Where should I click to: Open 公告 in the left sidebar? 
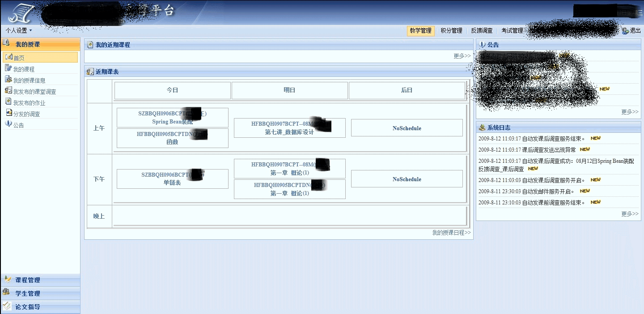[18, 125]
